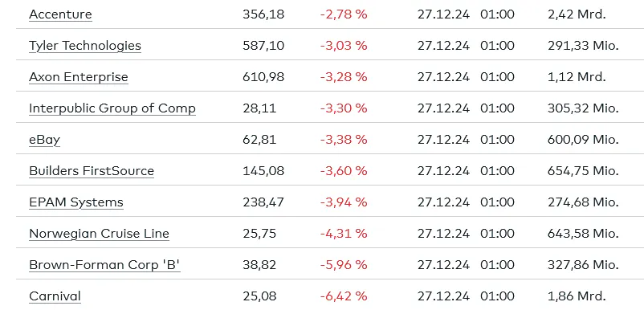The height and width of the screenshot is (310, 644).
Task: Click Tyler Technologies price 587,10
Action: pos(263,46)
